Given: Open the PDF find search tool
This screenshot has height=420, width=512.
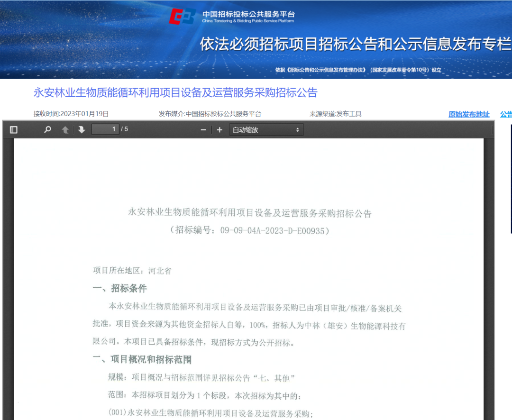Looking at the screenshot, I should coord(48,130).
